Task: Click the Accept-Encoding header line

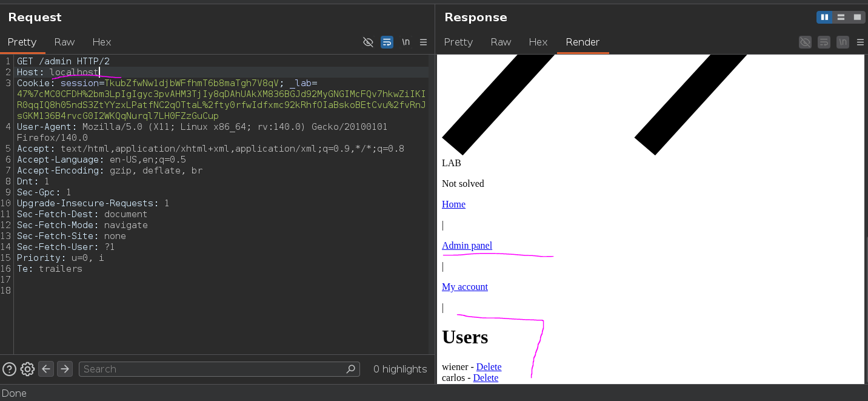Action: [x=110, y=170]
